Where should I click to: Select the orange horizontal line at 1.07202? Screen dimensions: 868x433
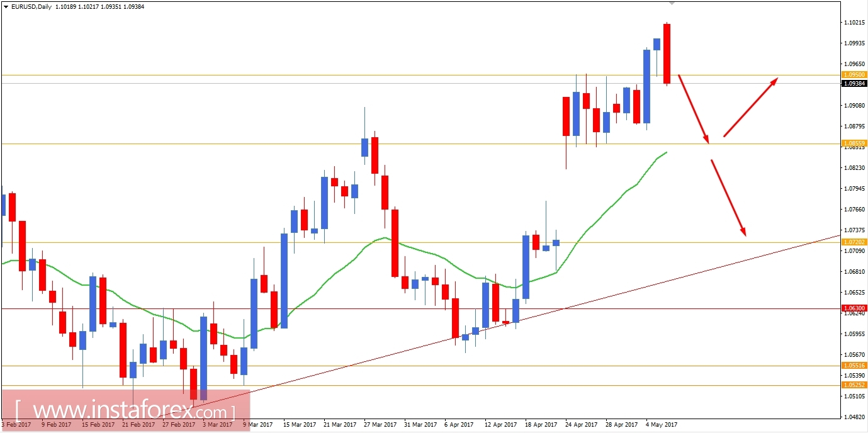(x=420, y=242)
